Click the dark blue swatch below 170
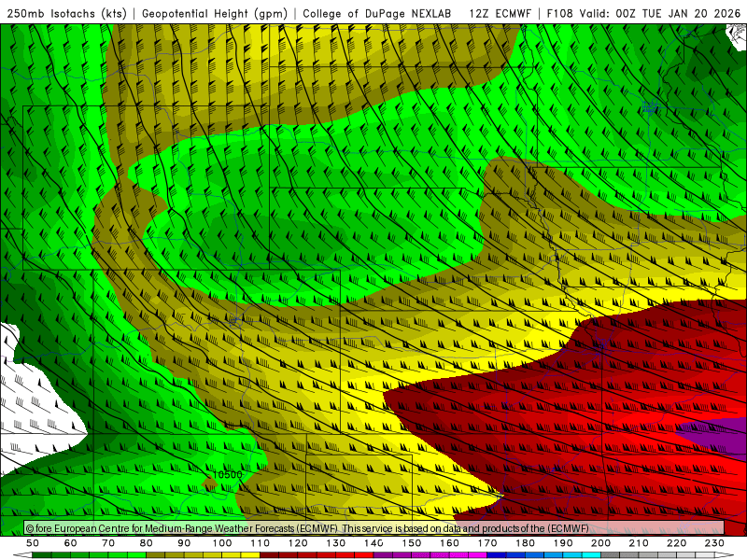Image resolution: width=747 pixels, height=560 pixels. pyautogui.click(x=497, y=554)
